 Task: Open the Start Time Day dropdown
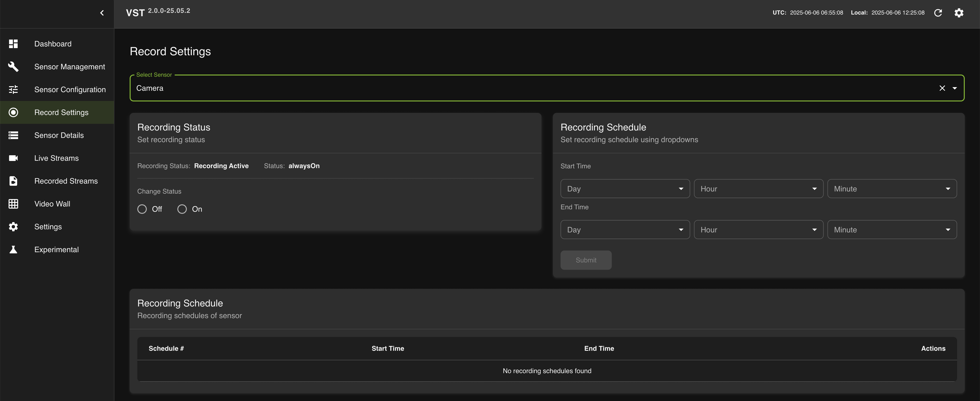(625, 189)
